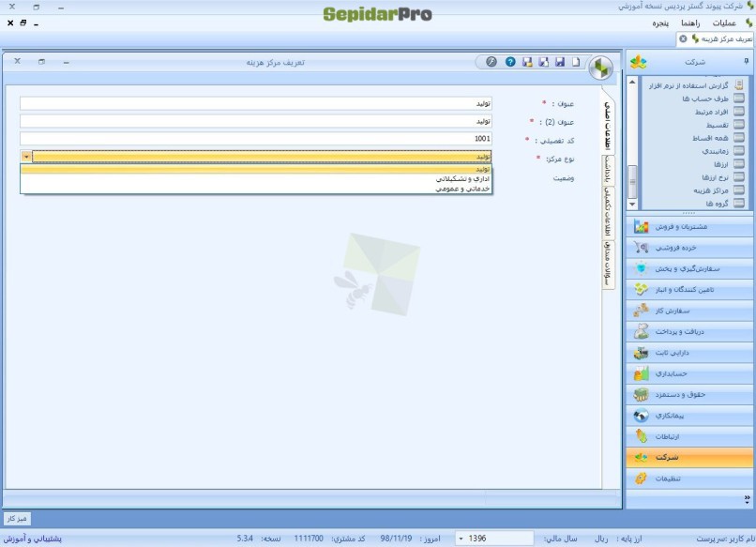
Task: Open the عملیات menu
Action: coord(723,22)
